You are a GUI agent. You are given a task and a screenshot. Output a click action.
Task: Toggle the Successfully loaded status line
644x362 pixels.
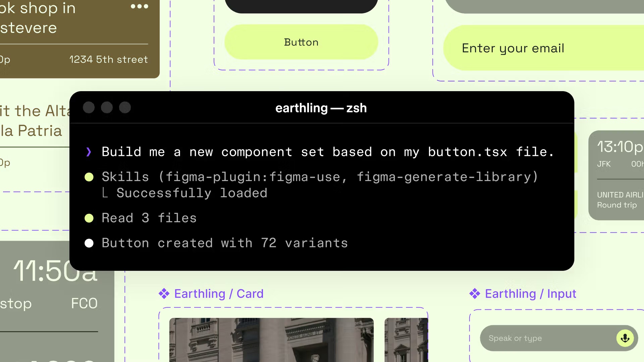point(192,193)
